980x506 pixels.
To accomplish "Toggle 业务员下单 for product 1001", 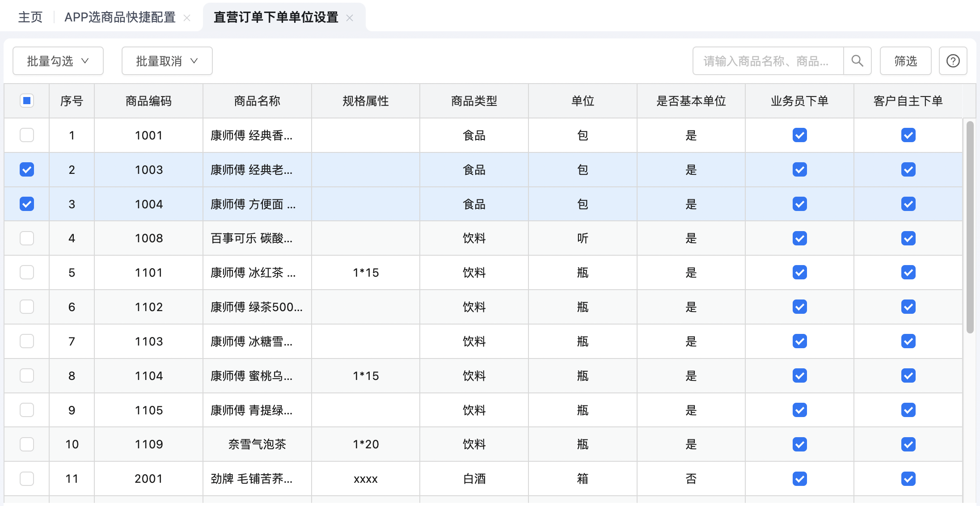I will 800,135.
